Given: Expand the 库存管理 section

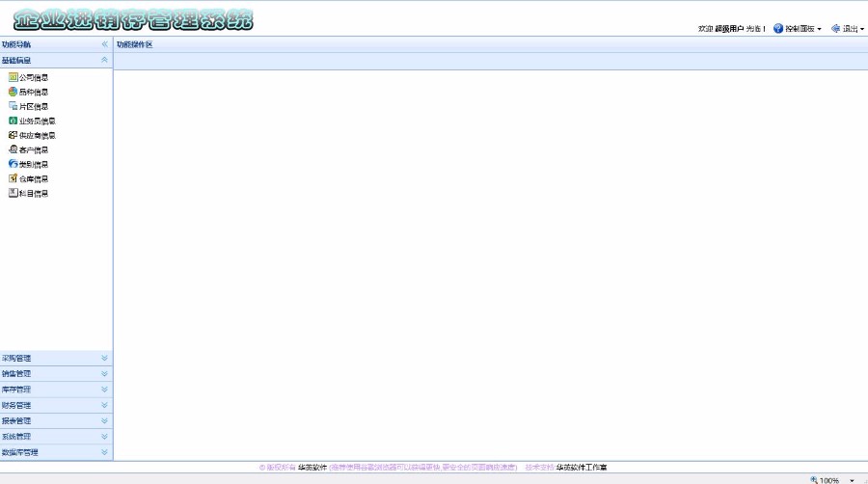Looking at the screenshot, I should tap(104, 390).
